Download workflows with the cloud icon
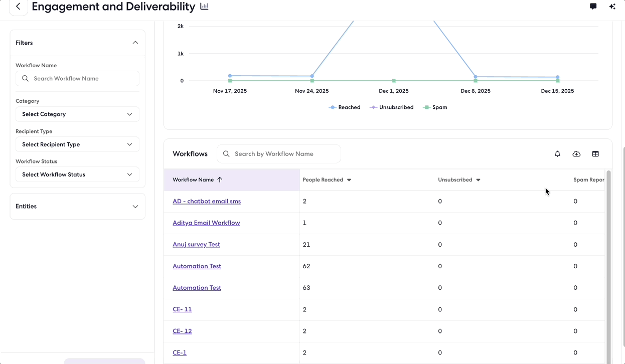The height and width of the screenshot is (364, 625). 576,154
